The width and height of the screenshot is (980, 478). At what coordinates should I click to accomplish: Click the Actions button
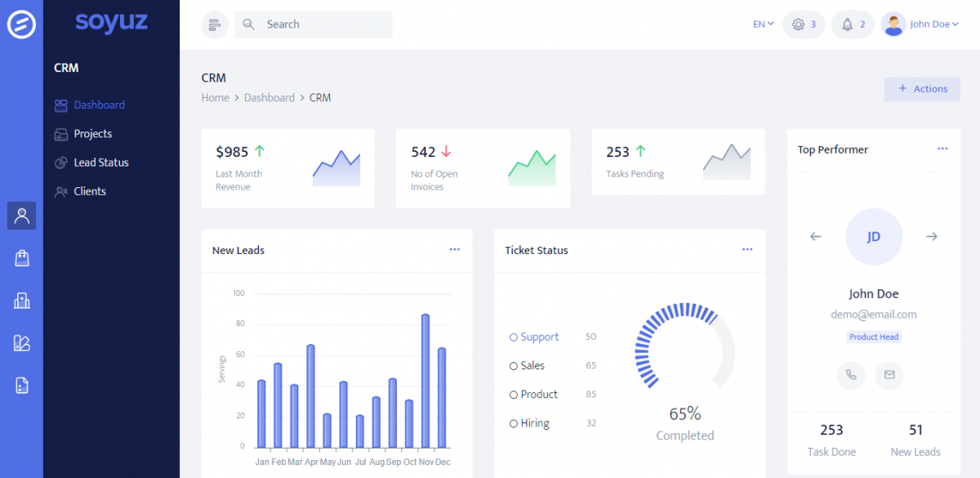[x=922, y=89]
